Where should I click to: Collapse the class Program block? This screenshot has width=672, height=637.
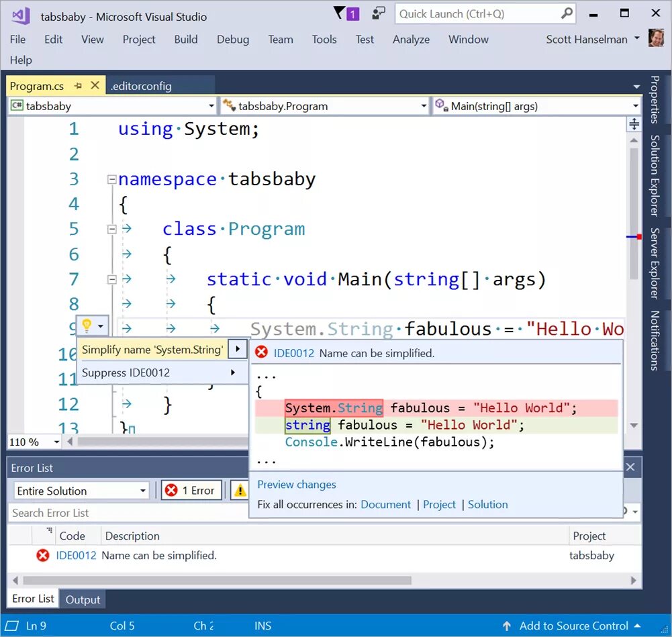(x=112, y=229)
